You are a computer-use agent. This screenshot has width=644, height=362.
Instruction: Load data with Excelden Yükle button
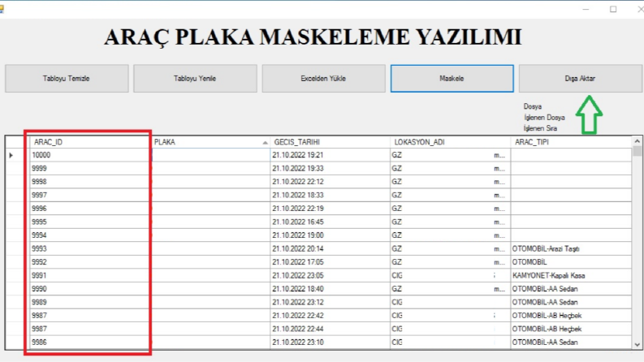(324, 79)
